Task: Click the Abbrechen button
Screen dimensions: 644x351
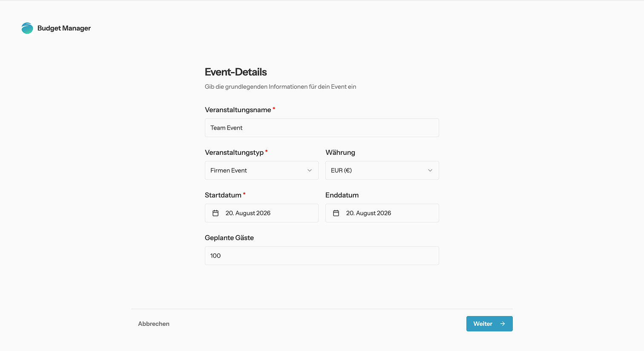Action: [154, 324]
